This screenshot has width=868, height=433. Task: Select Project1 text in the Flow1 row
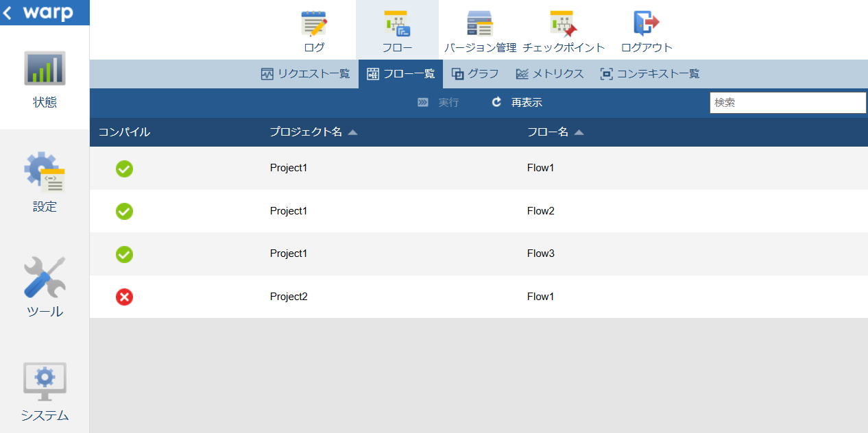click(289, 168)
